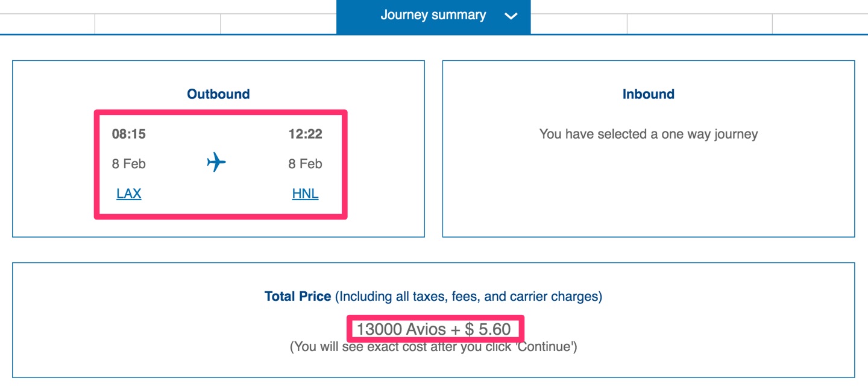Click the Total Price bold label
Screen dimensions: 868x389
click(x=298, y=296)
